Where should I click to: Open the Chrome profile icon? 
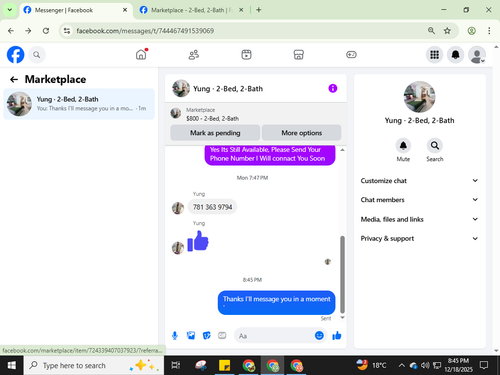(471, 31)
